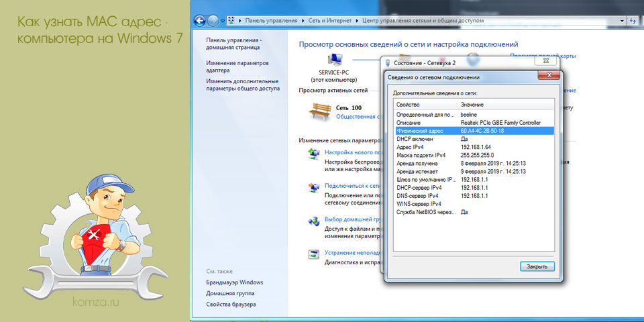Click Выбор домашней группы icon
Viewport: 644px width, 322px height.
tap(314, 221)
